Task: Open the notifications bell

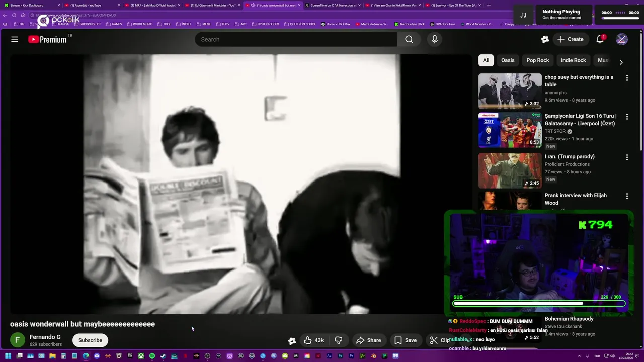Action: [x=600, y=39]
